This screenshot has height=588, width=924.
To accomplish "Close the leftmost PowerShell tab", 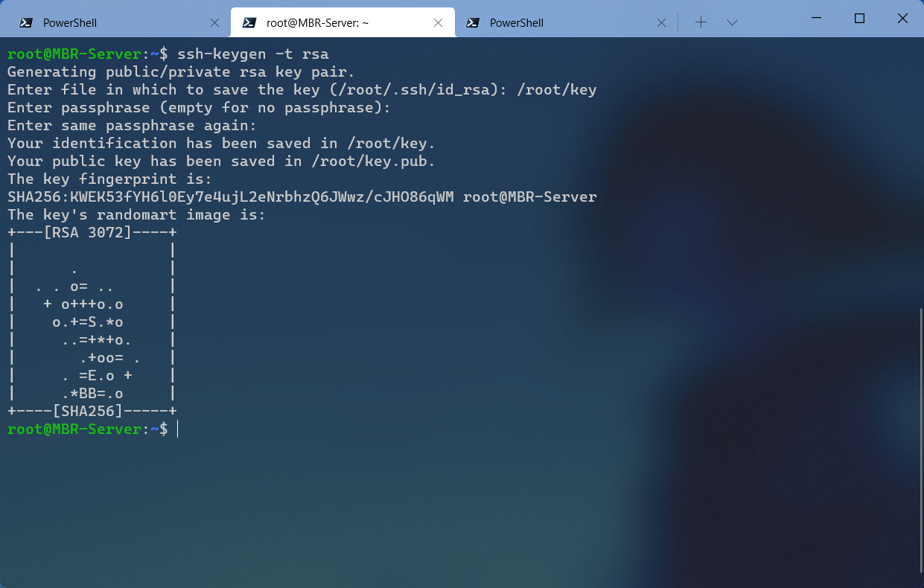I will (214, 23).
